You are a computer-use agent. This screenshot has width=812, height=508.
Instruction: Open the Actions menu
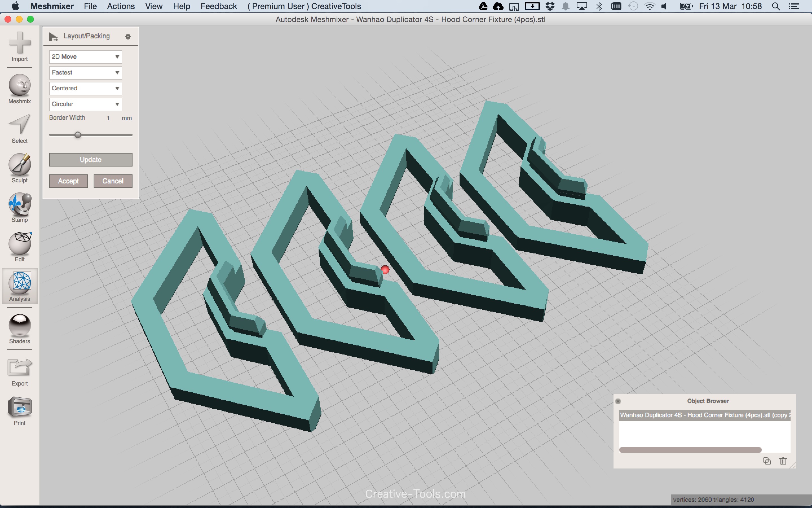pyautogui.click(x=121, y=6)
